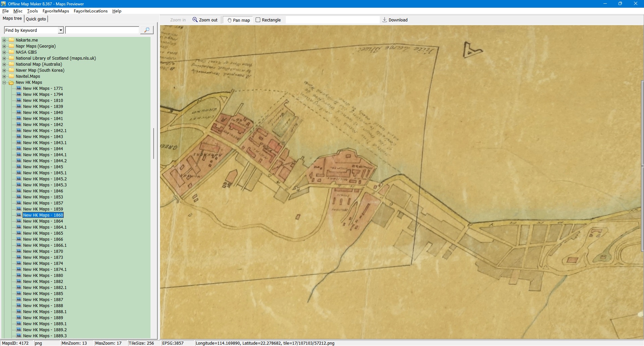Activate the Rectangle selection tool

pyautogui.click(x=258, y=20)
